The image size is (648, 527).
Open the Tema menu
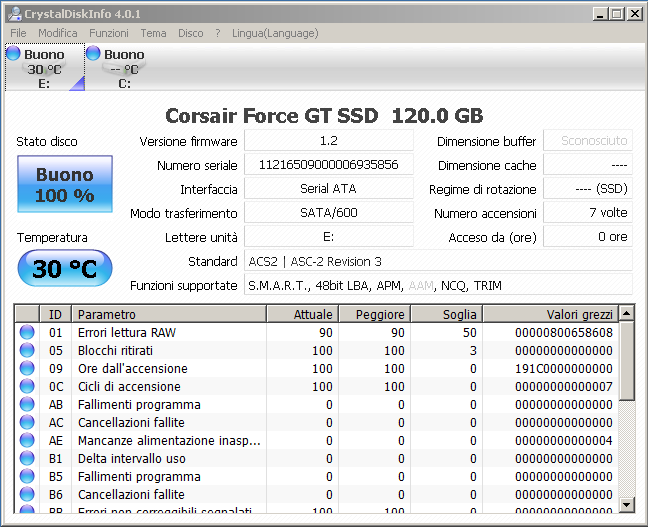coord(153,33)
